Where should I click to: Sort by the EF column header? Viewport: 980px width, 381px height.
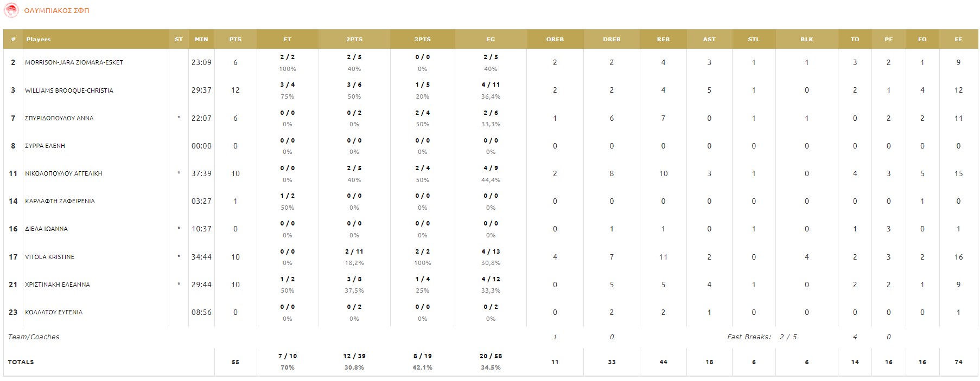(958, 39)
